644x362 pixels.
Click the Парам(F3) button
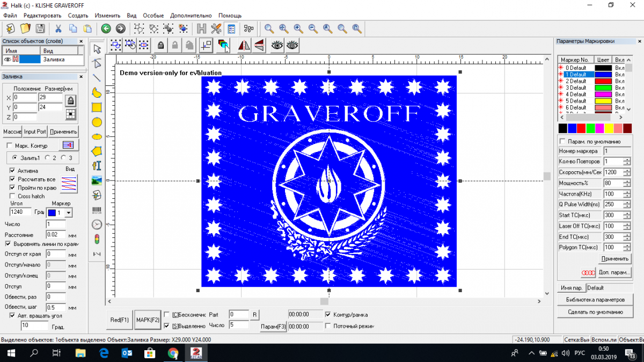[x=273, y=327]
